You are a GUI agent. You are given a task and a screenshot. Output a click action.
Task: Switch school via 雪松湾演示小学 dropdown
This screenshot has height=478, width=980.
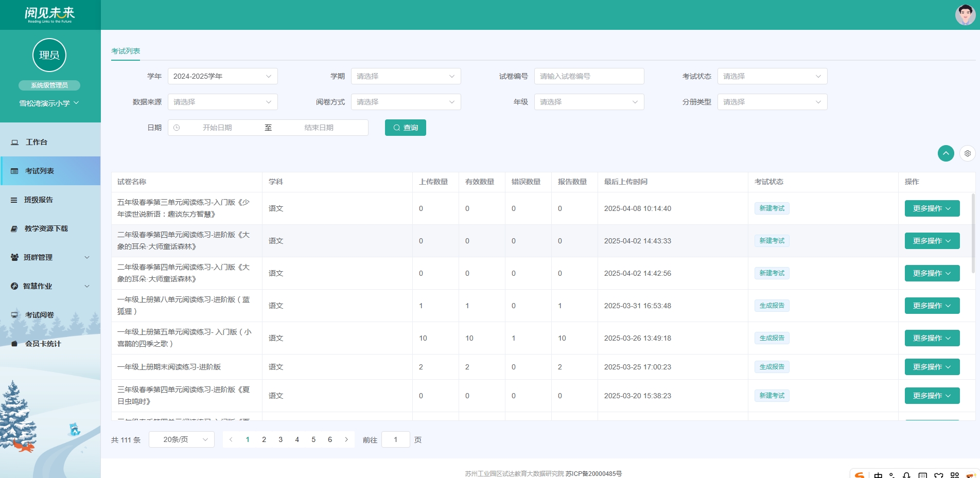(49, 103)
